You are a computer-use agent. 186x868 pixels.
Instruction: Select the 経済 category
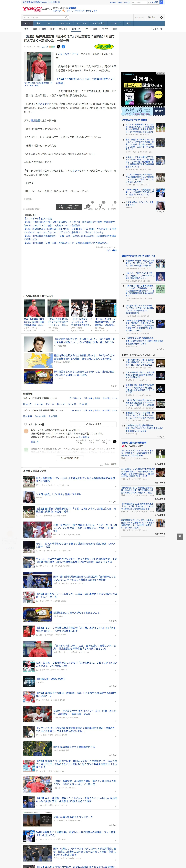tap(52, 29)
